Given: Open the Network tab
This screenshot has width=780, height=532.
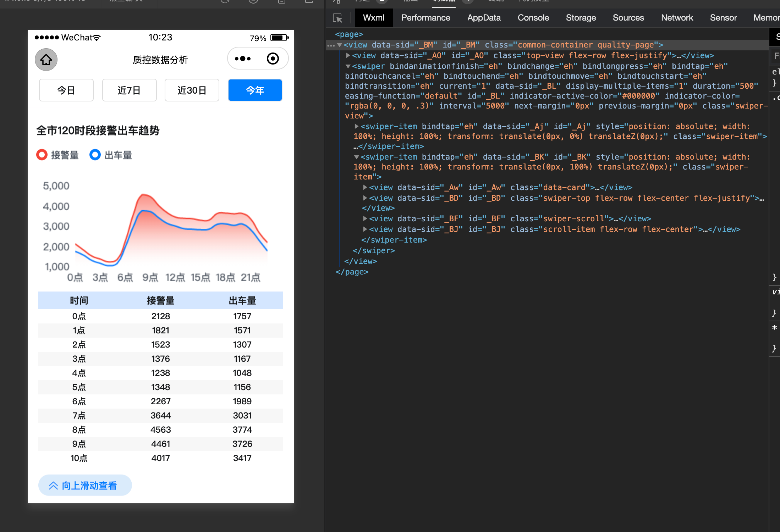Looking at the screenshot, I should [677, 18].
